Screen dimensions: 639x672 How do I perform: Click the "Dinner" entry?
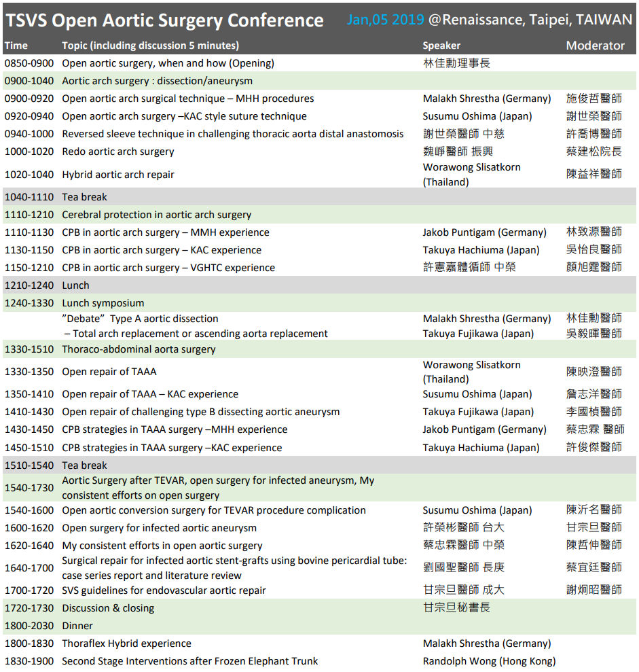(77, 626)
